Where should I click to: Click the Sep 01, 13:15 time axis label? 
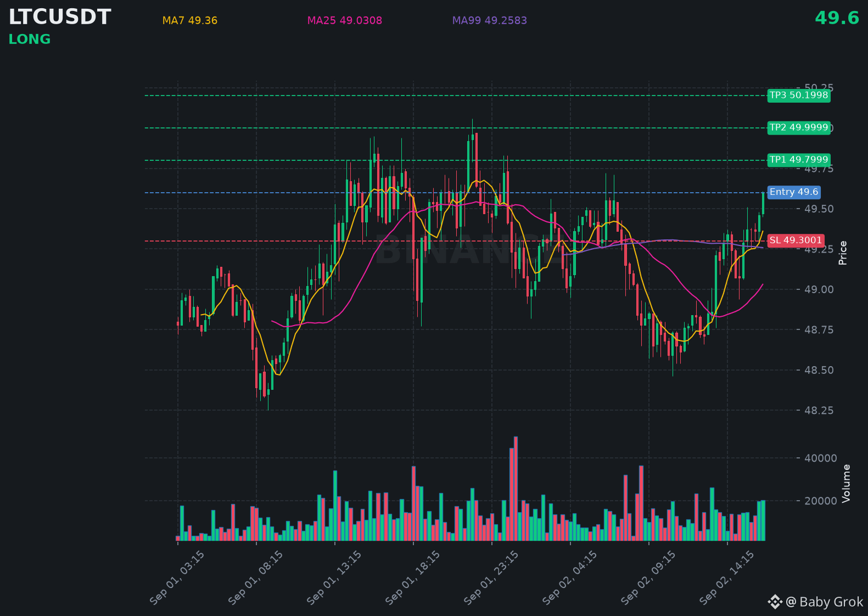pos(334,578)
